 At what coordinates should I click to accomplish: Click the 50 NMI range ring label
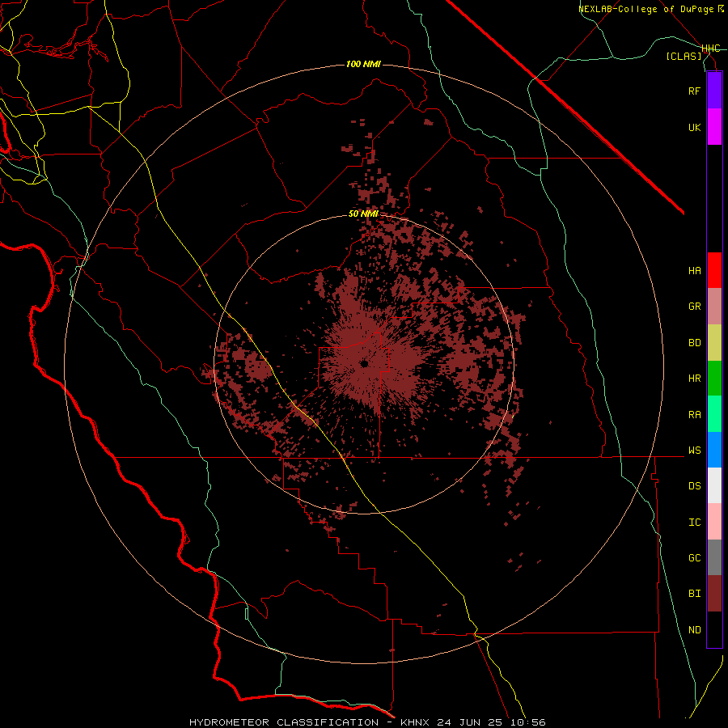[x=363, y=214]
